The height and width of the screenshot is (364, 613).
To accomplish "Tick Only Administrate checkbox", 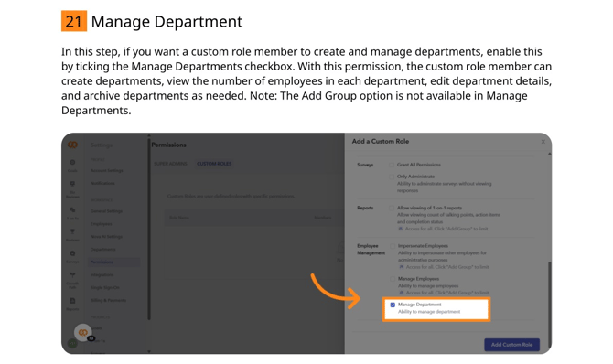I will (392, 177).
